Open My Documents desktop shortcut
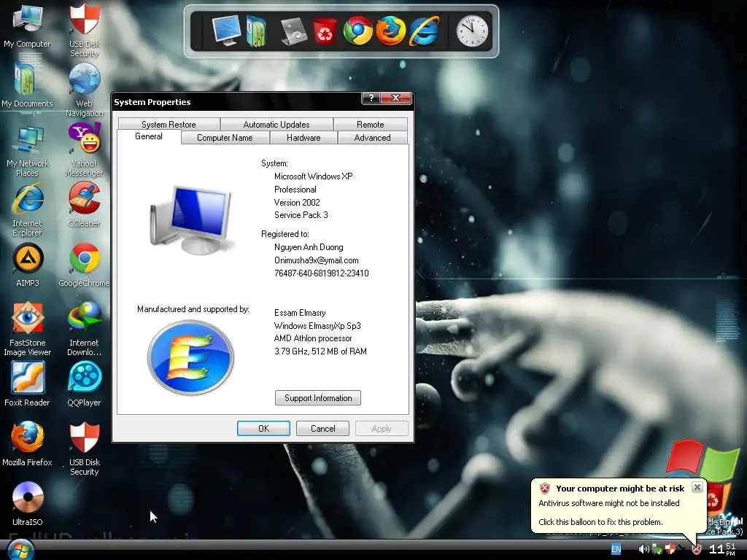The width and height of the screenshot is (747, 560). pyautogui.click(x=27, y=86)
